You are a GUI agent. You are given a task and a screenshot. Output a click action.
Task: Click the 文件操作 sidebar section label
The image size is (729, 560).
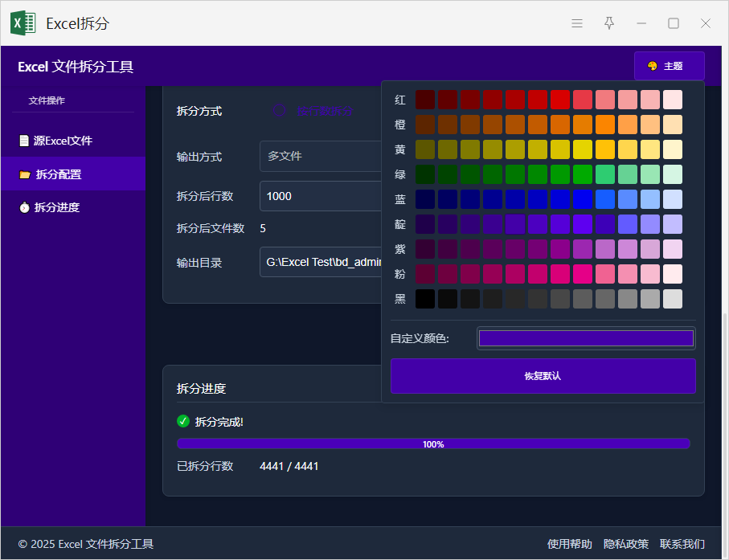pyautogui.click(x=47, y=100)
